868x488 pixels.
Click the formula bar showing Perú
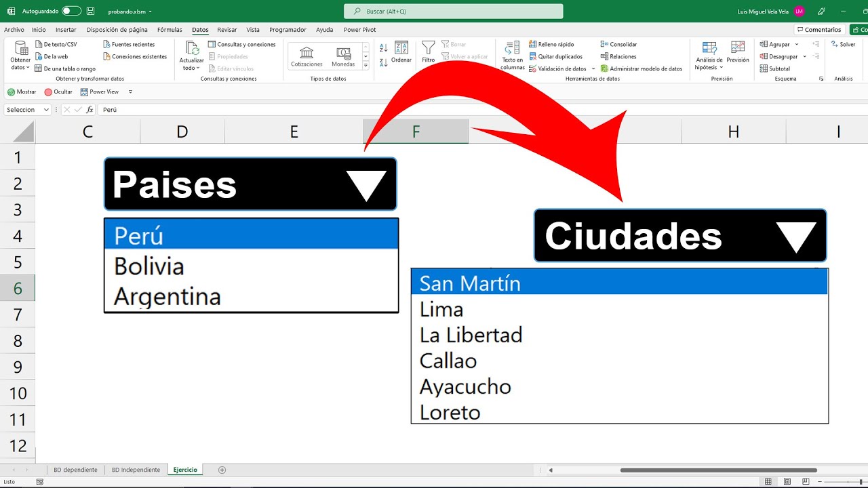[x=483, y=110]
